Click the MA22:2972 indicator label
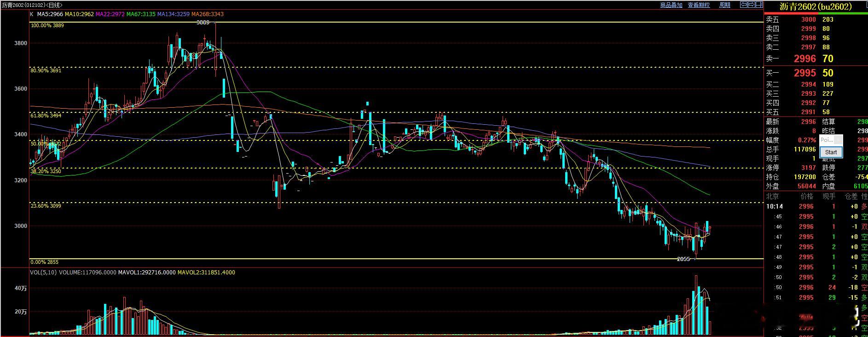The height and width of the screenshot is (337, 868). coord(110,14)
